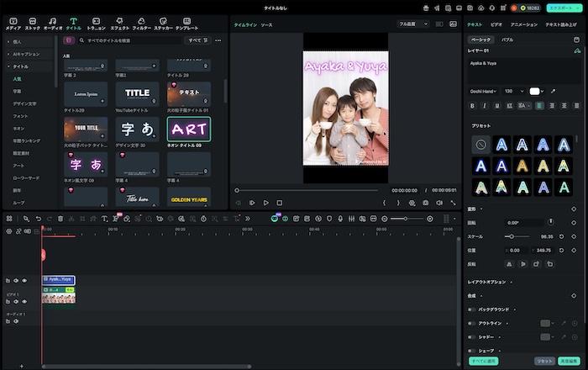
Task: Open the font size 130 dropdown
Action: point(514,91)
